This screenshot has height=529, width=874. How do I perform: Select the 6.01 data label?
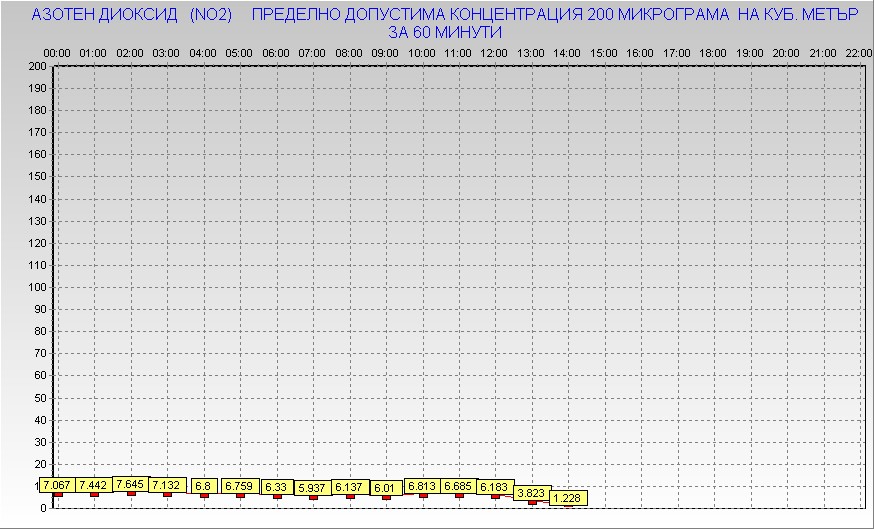[x=386, y=488]
